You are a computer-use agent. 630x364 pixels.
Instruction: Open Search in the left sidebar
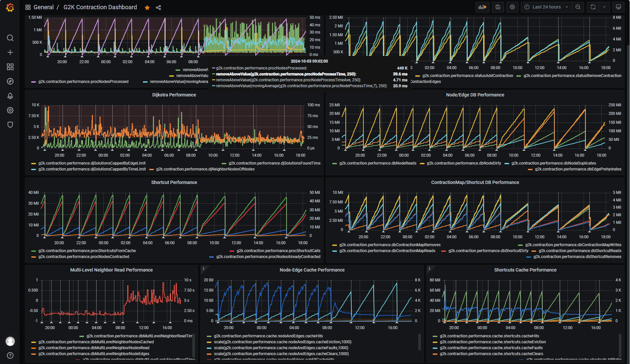pos(10,38)
